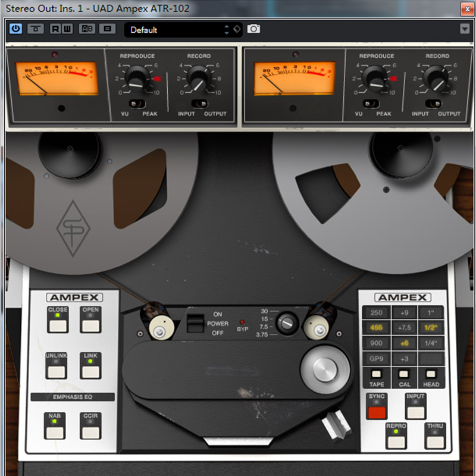The width and height of the screenshot is (476, 476).
Task: Click the right channel VU meter
Action: (295, 79)
